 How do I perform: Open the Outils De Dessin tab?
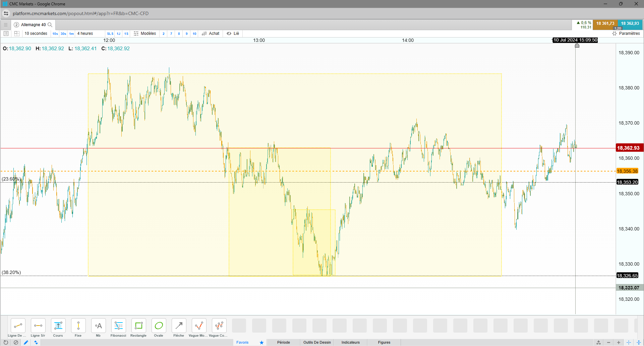point(317,342)
